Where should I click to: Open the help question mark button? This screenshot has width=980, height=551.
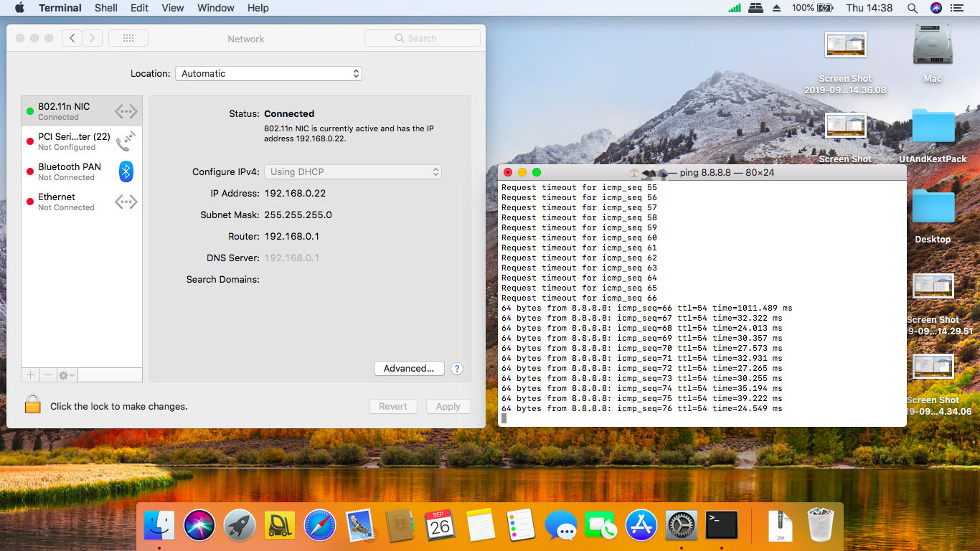(x=456, y=369)
